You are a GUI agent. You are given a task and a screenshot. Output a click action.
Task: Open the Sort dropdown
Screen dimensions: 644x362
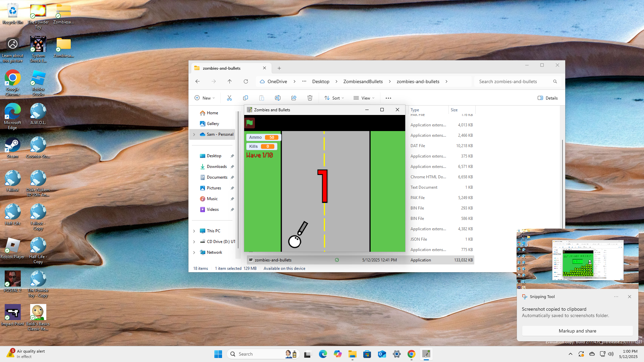334,98
